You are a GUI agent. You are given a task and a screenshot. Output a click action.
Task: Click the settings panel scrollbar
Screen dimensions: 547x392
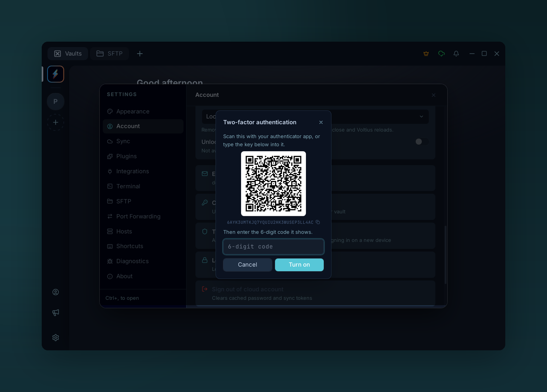point(445,255)
